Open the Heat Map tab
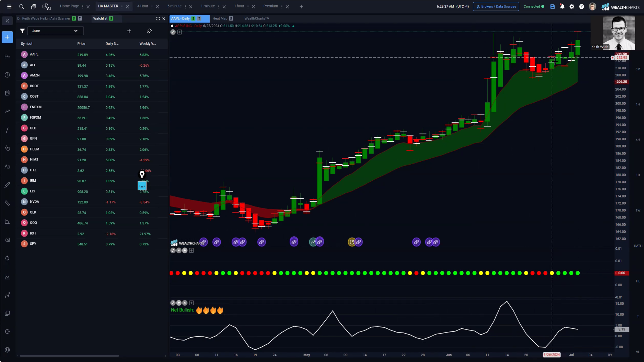 coord(220,19)
